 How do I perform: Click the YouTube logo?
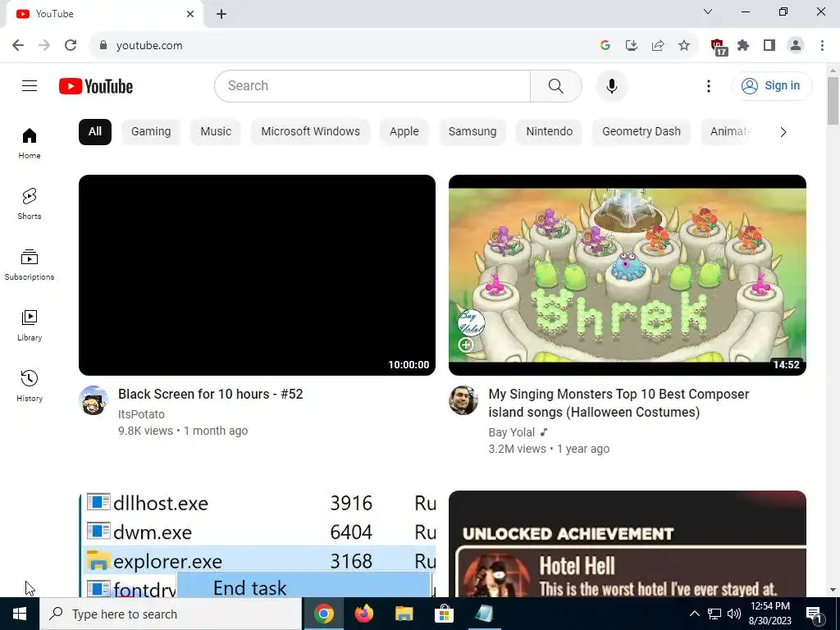tap(96, 86)
